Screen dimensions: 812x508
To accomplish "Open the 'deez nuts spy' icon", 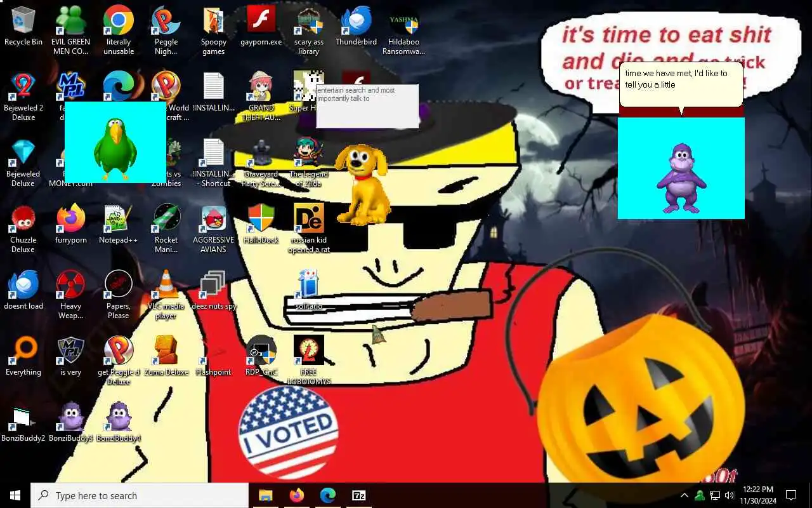I will [214, 291].
